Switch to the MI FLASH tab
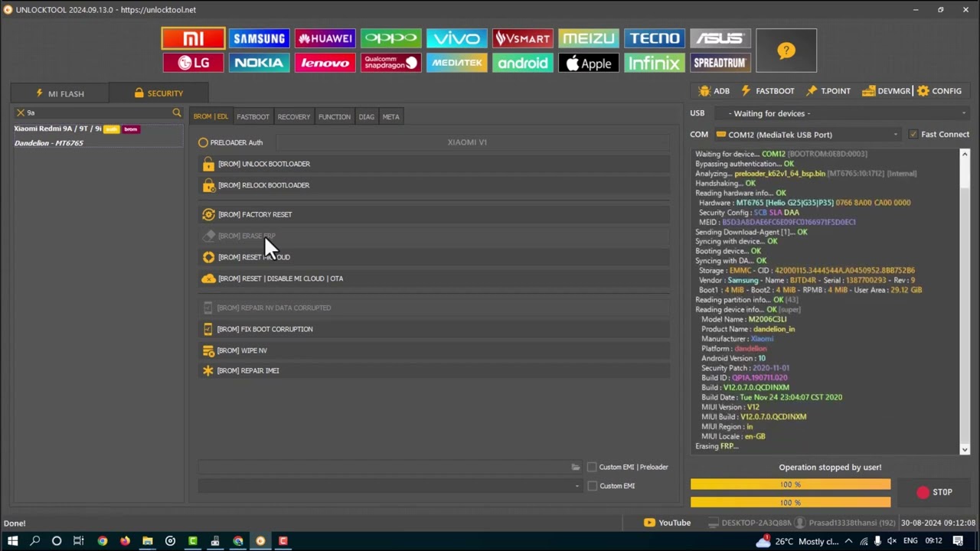Viewport: 980px width, 551px height. click(x=60, y=93)
